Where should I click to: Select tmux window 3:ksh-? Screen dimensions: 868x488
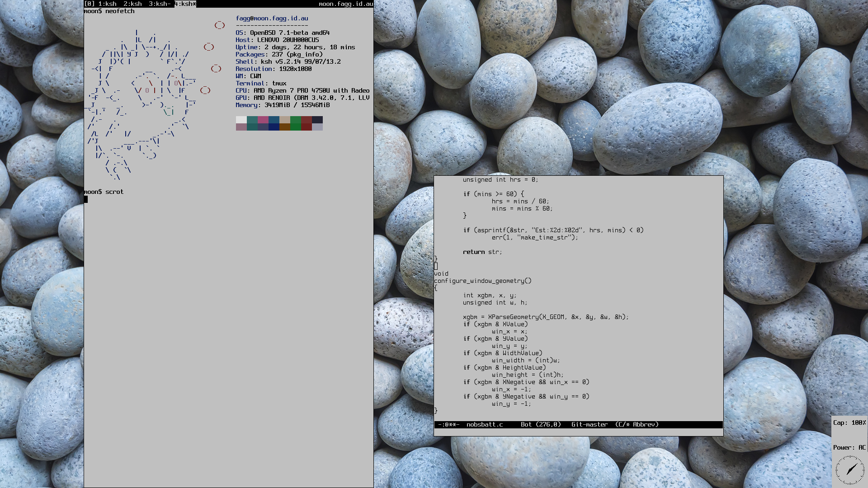pos(160,4)
